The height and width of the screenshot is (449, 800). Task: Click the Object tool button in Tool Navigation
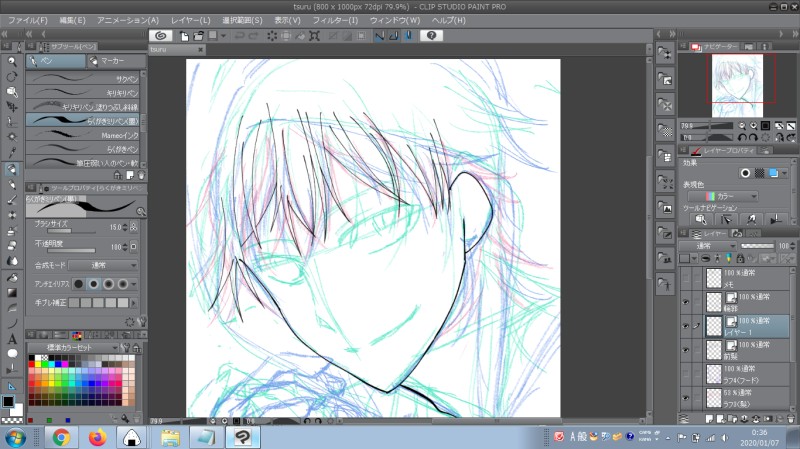click(x=701, y=219)
